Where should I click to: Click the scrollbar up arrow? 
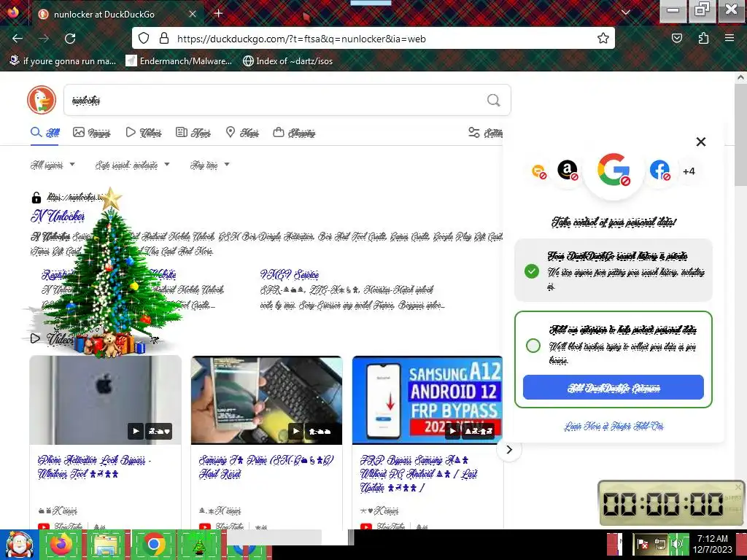(x=741, y=77)
